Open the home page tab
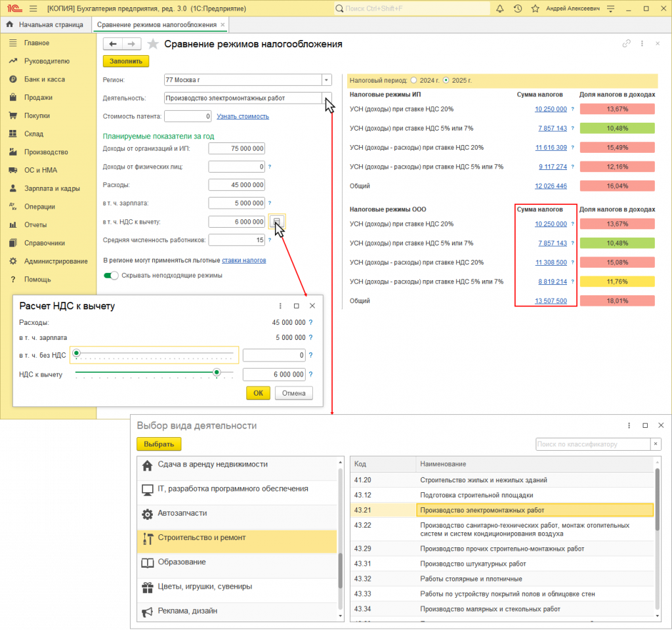The width and height of the screenshot is (672, 630). [45, 24]
